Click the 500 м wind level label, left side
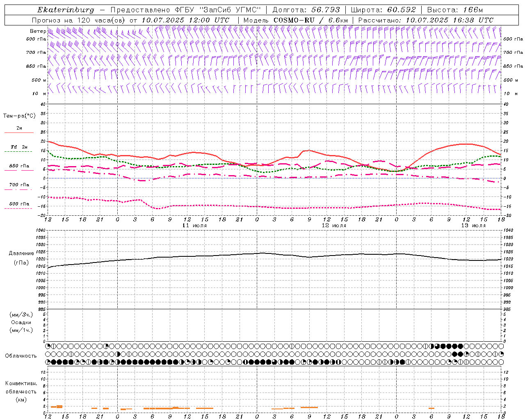Image resolution: width=525 pixels, height=420 pixels. click(x=39, y=80)
